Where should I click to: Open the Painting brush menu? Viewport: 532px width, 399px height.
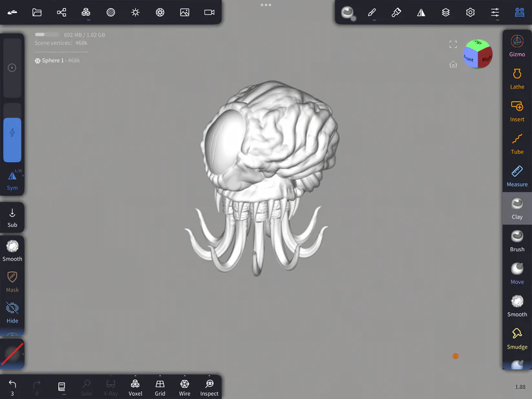372,12
